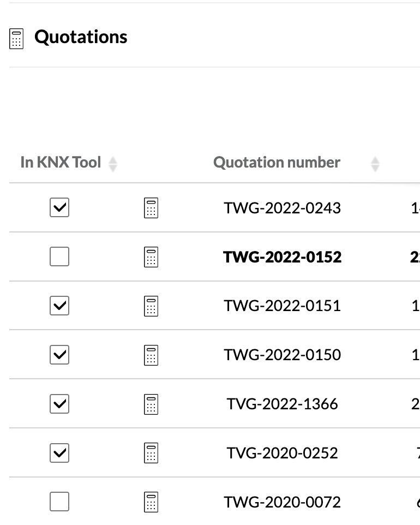Open calculator icon for TWG-2022-0152

[x=151, y=257]
